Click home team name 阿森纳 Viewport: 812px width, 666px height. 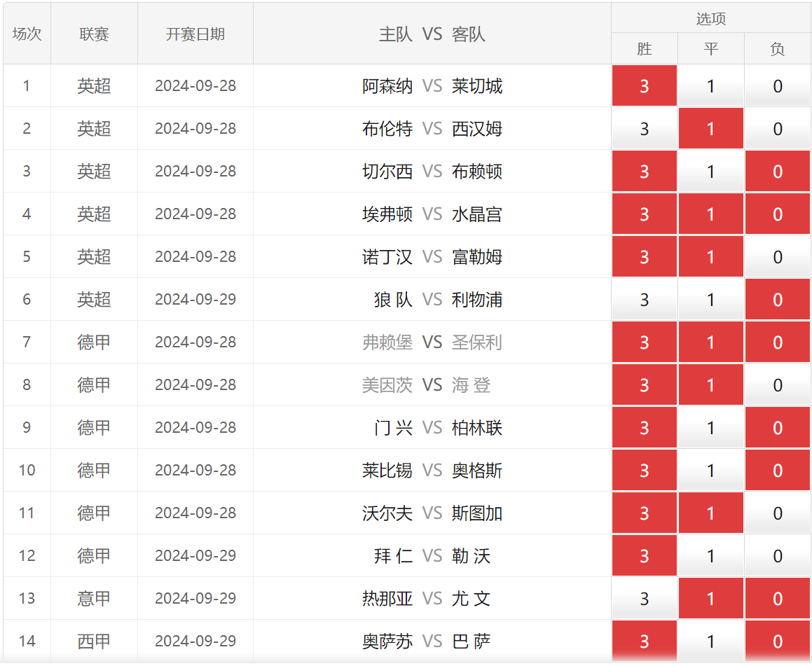387,86
